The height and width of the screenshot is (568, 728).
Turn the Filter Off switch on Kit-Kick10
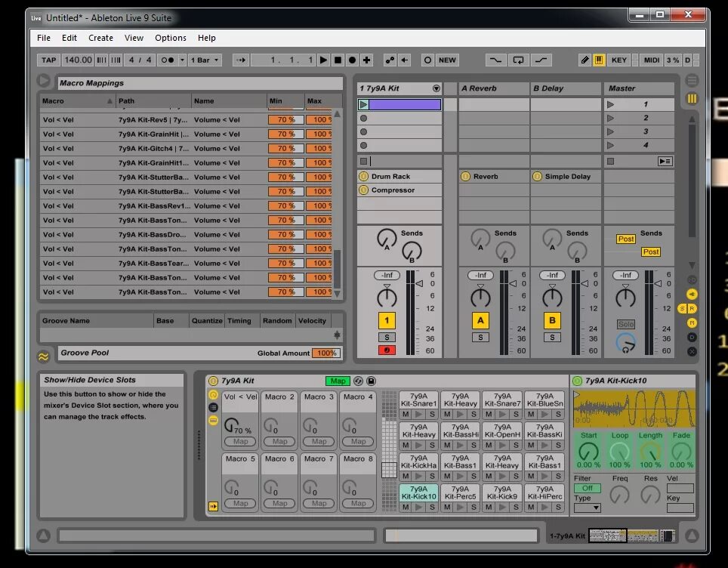point(588,488)
